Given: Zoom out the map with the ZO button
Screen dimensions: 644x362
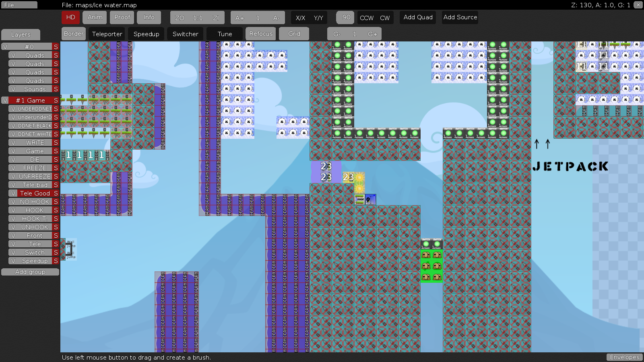Looking at the screenshot, I should [x=180, y=17].
